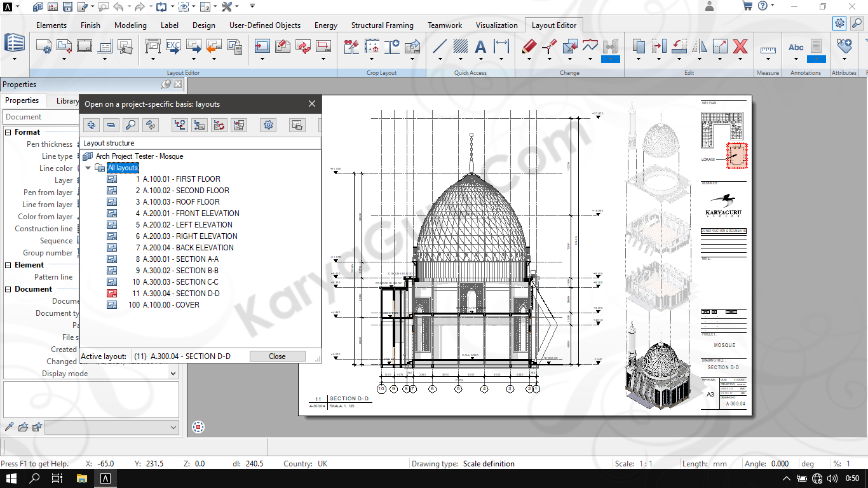Select the Modify red pencil tool
Screen dimensions: 868x488
[x=529, y=46]
